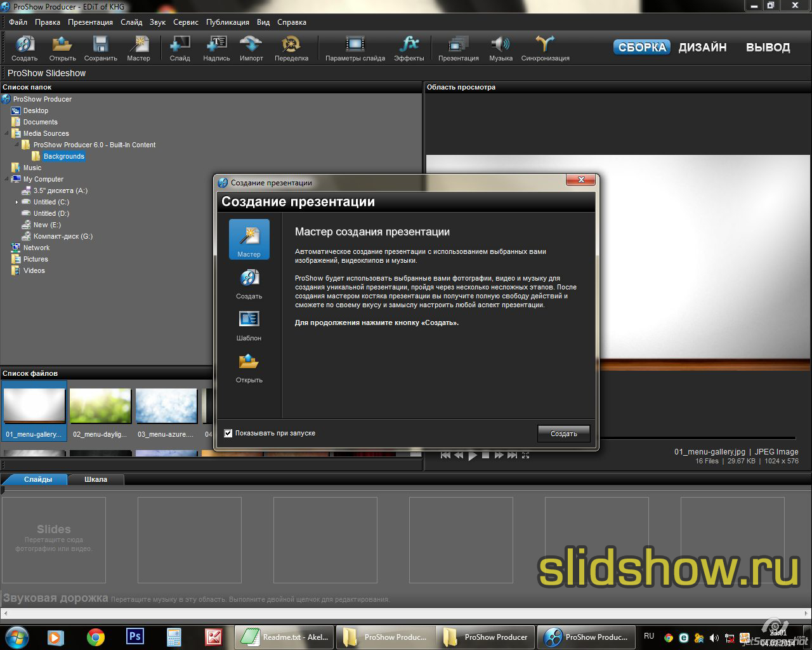Open the Публикация menu

[228, 22]
